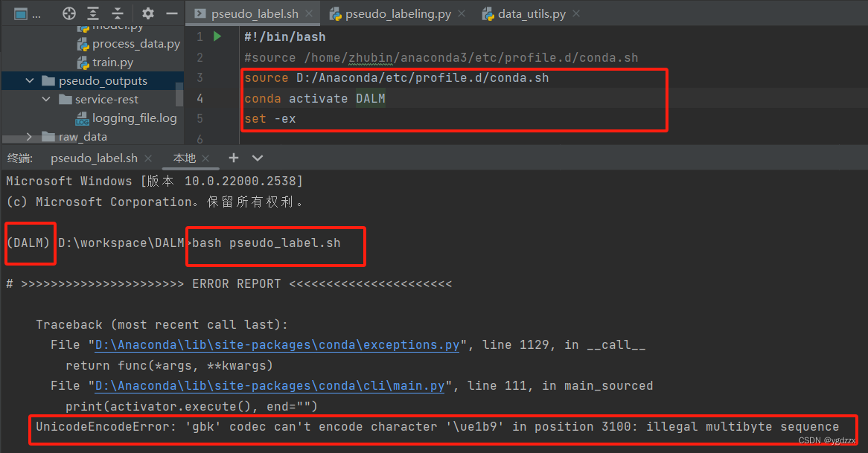This screenshot has width=868, height=453.
Task: Select the service-rest folder row
Action: 92,100
